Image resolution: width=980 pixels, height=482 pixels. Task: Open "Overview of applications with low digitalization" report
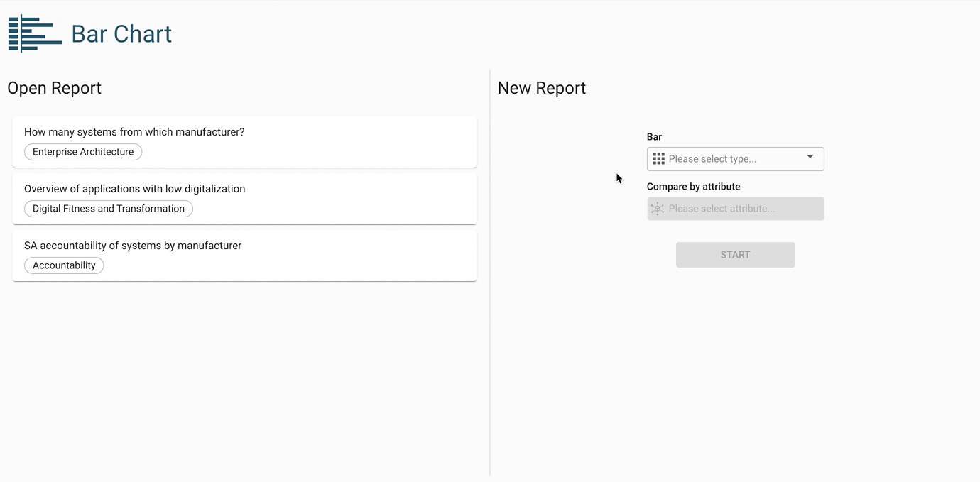pos(134,189)
